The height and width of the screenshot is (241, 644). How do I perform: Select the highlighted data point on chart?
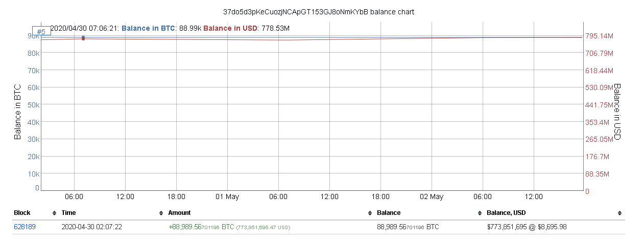point(83,38)
